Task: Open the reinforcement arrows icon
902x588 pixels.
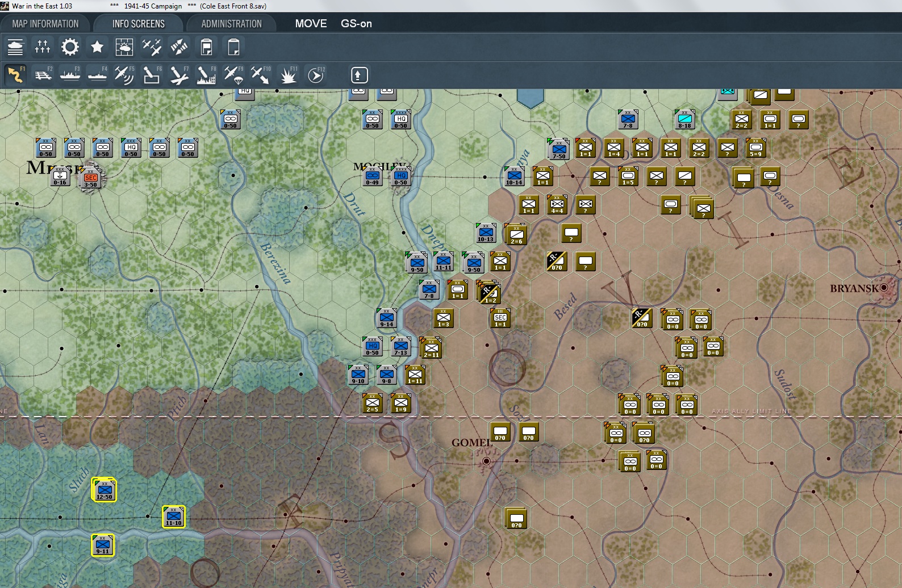Action: (x=179, y=47)
